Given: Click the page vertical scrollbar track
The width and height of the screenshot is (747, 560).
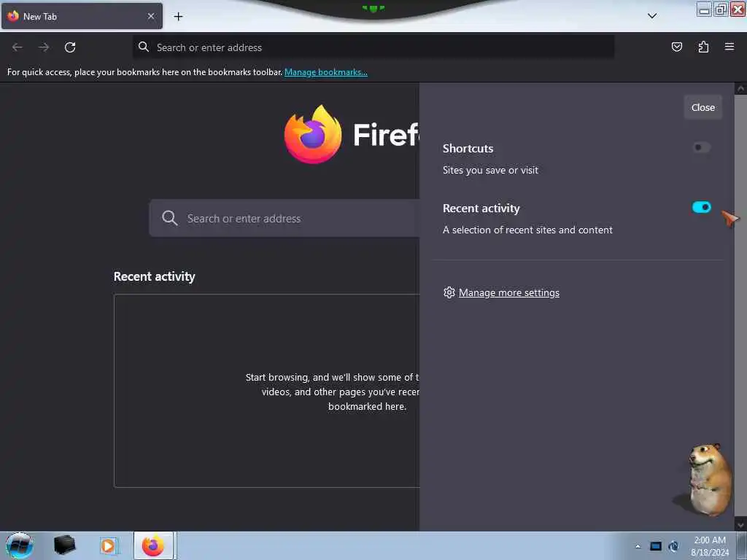Looking at the screenshot, I should pyautogui.click(x=740, y=305).
